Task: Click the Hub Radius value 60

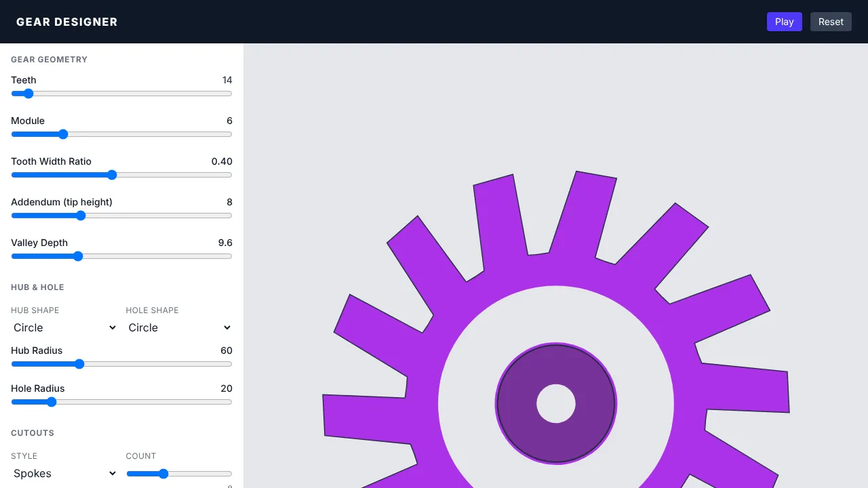Action: click(x=226, y=350)
